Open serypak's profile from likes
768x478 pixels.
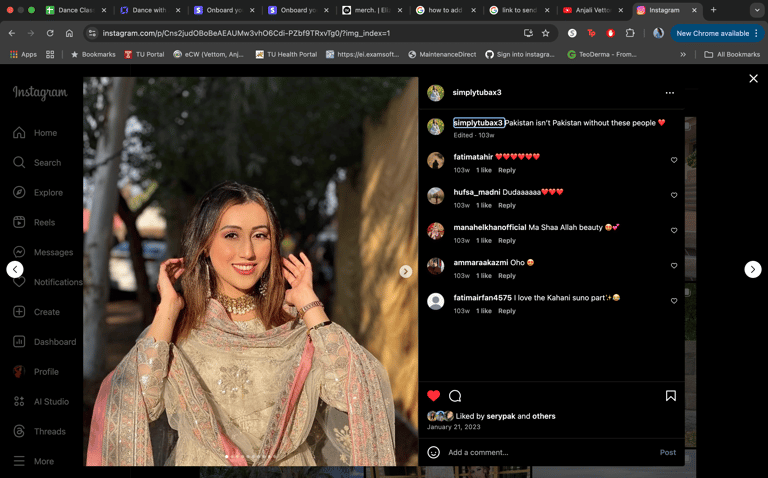point(501,416)
